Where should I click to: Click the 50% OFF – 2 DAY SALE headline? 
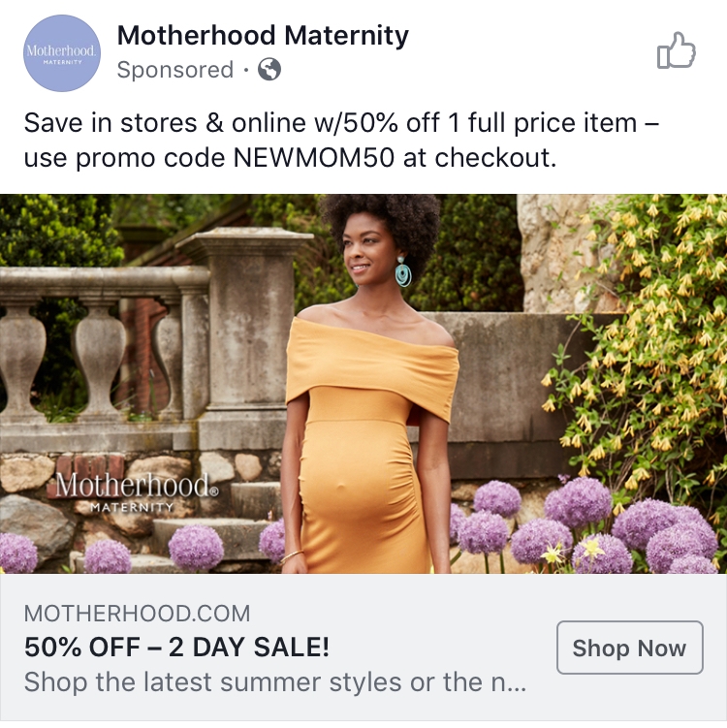tap(176, 647)
